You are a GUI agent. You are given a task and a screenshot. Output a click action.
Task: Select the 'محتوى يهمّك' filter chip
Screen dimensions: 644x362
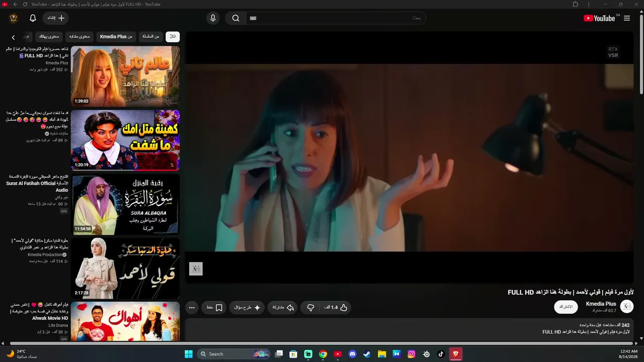pyautogui.click(x=49, y=36)
